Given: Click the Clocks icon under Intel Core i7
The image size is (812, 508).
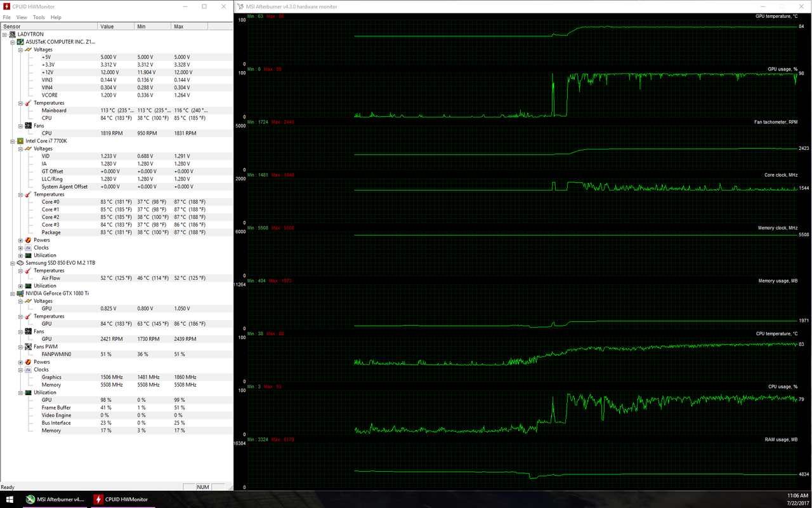Looking at the screenshot, I should point(28,248).
